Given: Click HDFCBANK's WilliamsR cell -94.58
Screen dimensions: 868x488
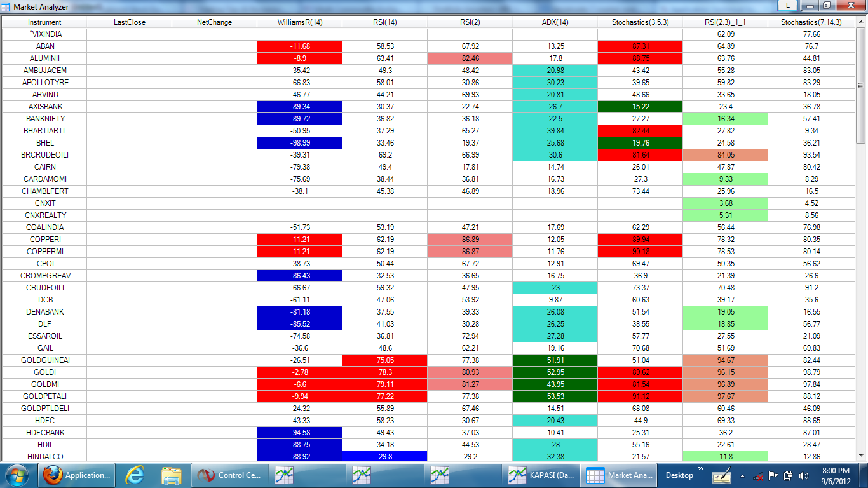Looking at the screenshot, I should [x=300, y=433].
